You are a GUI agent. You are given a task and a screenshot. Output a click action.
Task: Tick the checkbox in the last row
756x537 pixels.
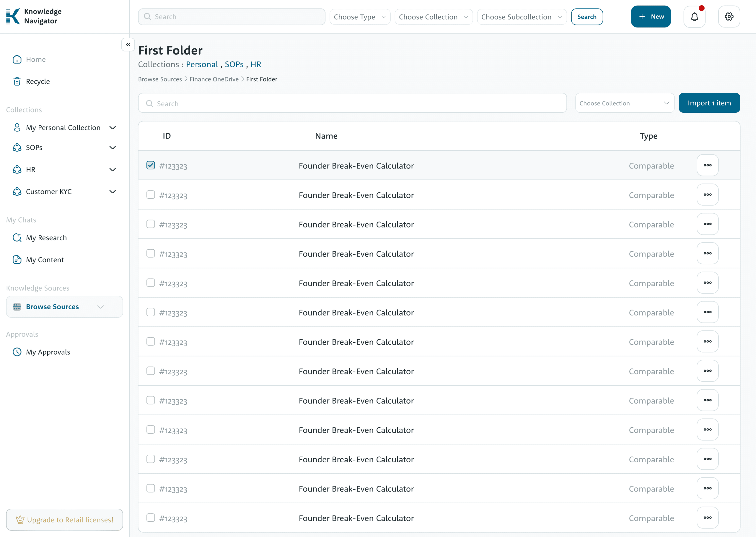151,518
